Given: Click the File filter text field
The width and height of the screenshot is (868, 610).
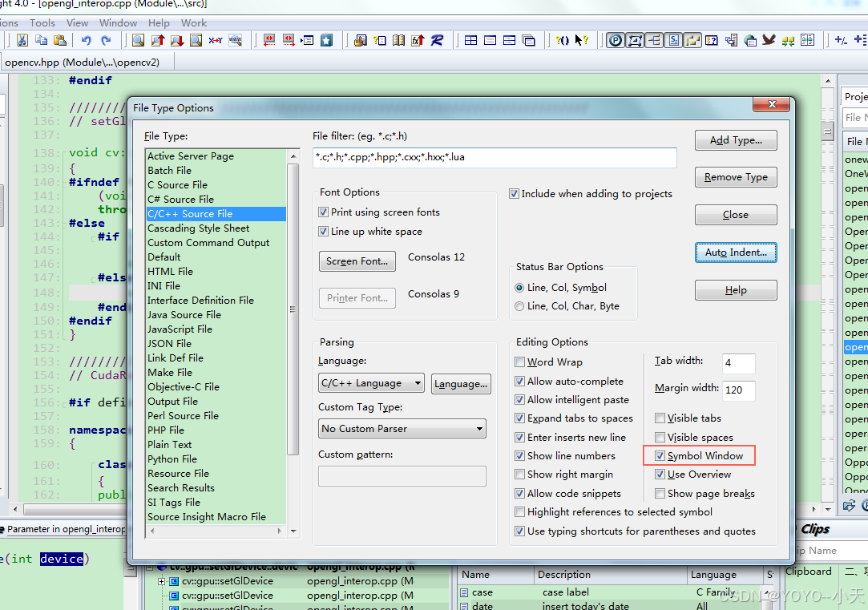Looking at the screenshot, I should (495, 157).
